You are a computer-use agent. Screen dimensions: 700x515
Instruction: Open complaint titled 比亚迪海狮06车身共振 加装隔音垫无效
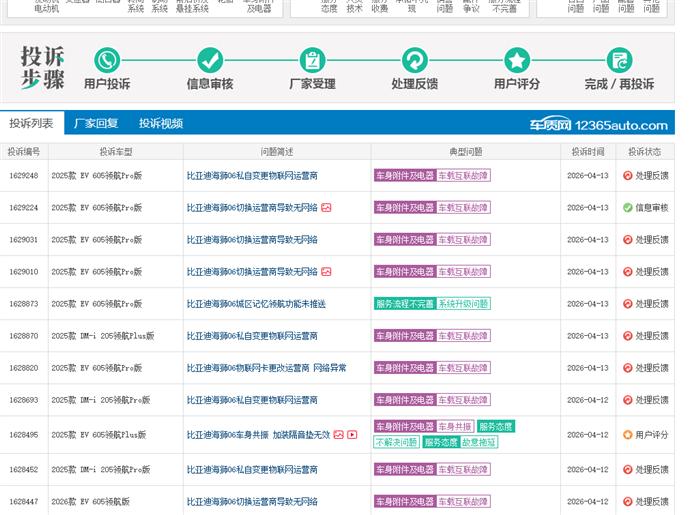pos(258,435)
